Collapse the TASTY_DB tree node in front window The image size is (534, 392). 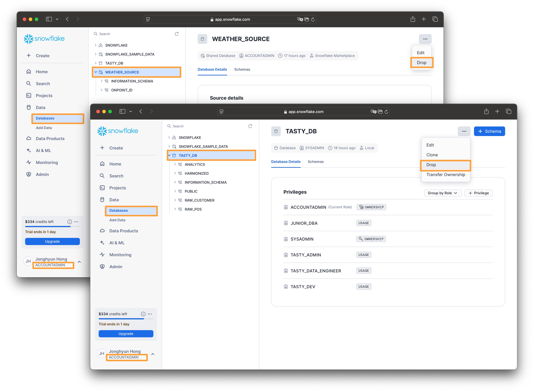[x=169, y=155]
